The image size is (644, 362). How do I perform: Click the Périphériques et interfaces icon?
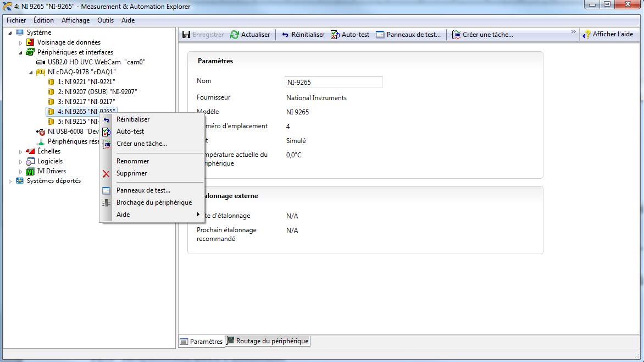pyautogui.click(x=30, y=52)
